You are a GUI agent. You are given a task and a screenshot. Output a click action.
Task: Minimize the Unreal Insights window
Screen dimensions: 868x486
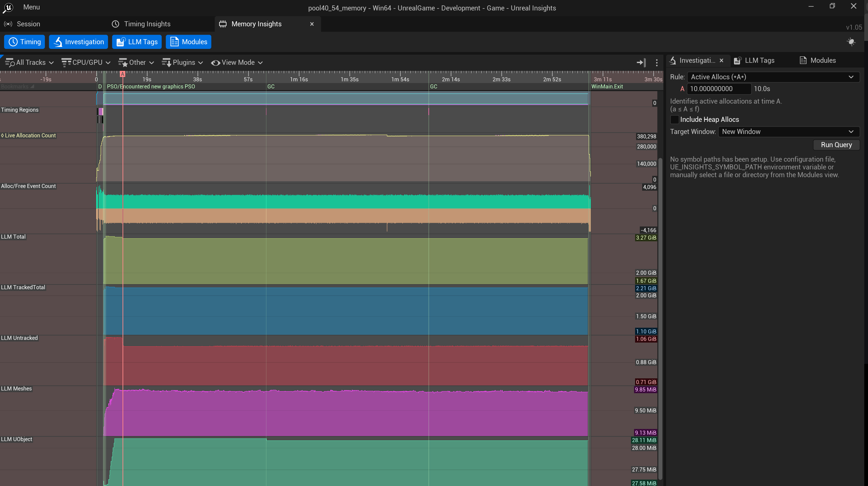pos(811,6)
